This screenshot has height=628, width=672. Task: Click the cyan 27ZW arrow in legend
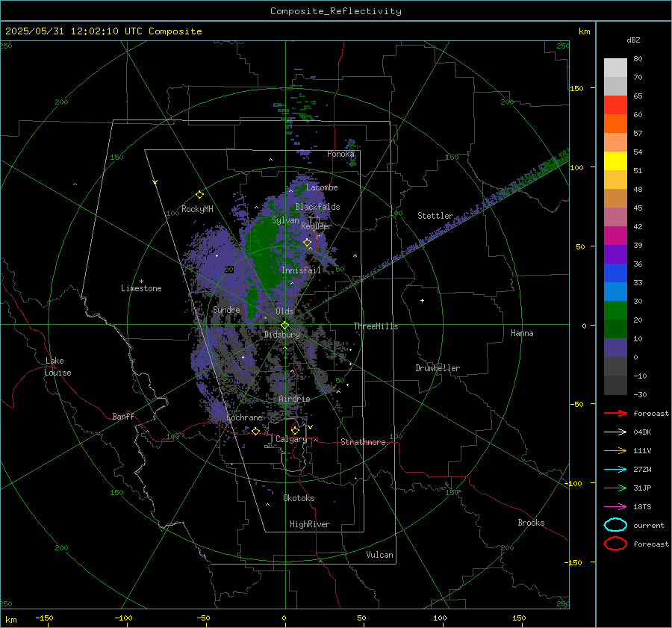[x=615, y=470]
